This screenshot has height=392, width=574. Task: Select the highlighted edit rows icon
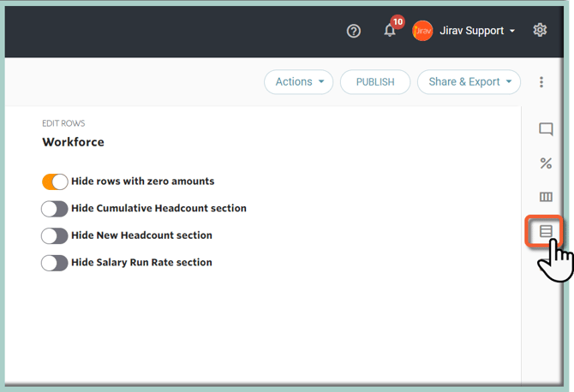tap(545, 231)
